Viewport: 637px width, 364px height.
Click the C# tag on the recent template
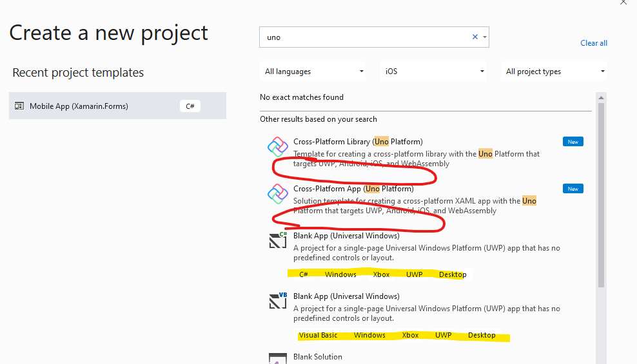190,106
